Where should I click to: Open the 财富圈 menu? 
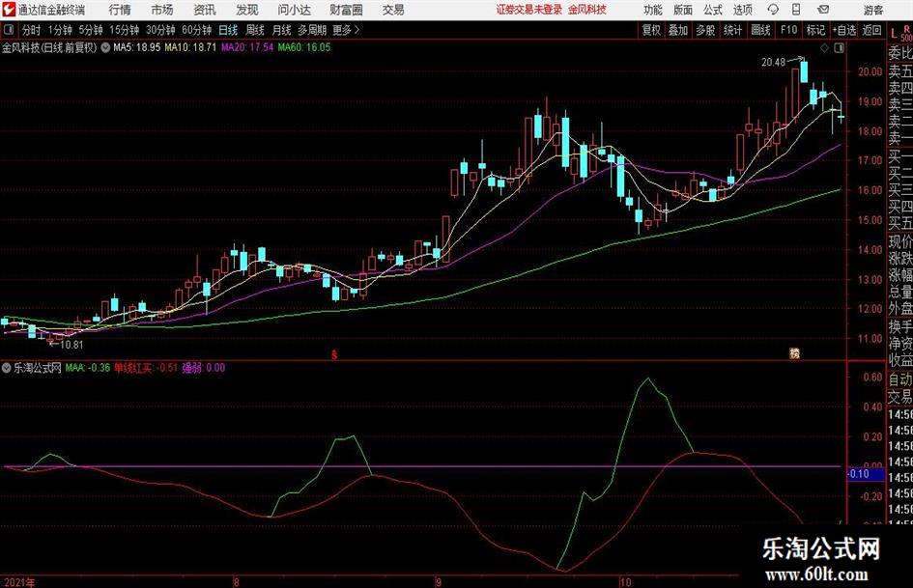tap(346, 10)
